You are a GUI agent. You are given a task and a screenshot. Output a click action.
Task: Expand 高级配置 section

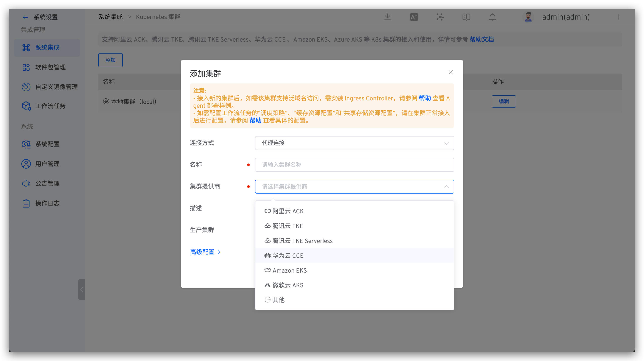click(x=205, y=252)
